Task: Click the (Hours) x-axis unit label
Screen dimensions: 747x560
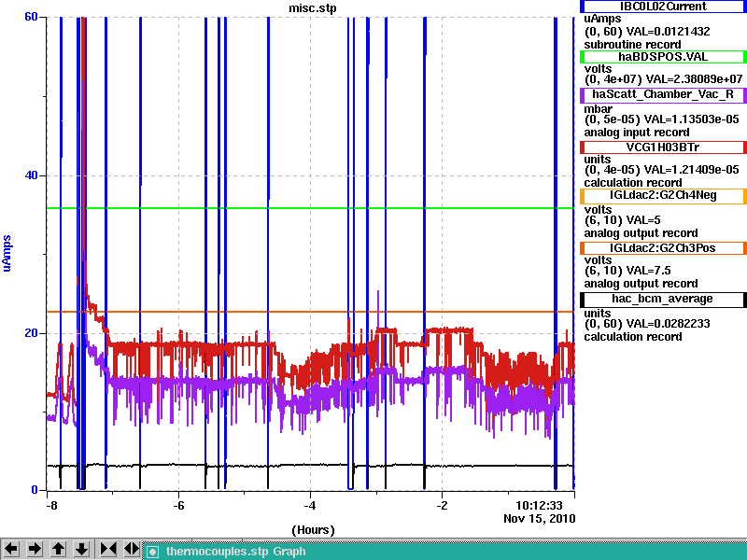Action: pyautogui.click(x=313, y=530)
